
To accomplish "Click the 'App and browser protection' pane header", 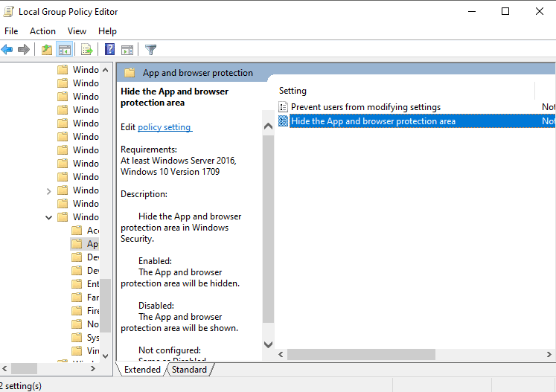I will click(x=197, y=73).
